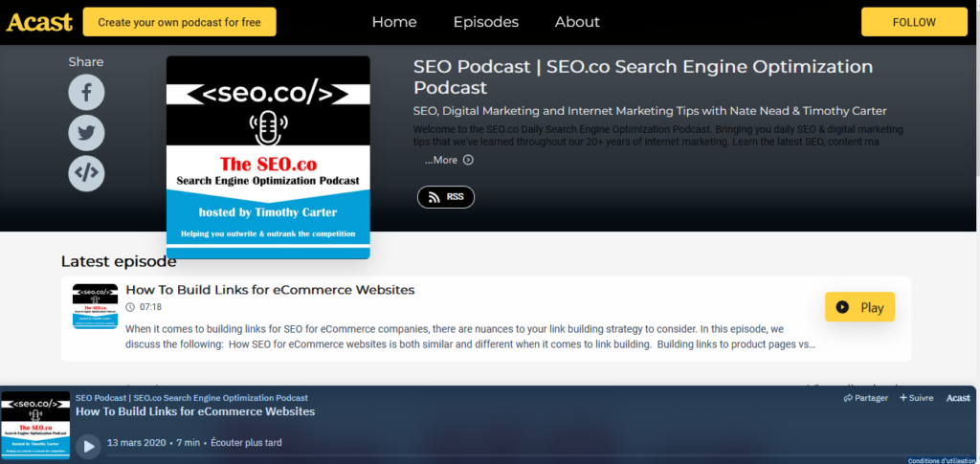Click the Acast logo in player bar
Viewport: 980px width, 464px height.
pos(958,398)
